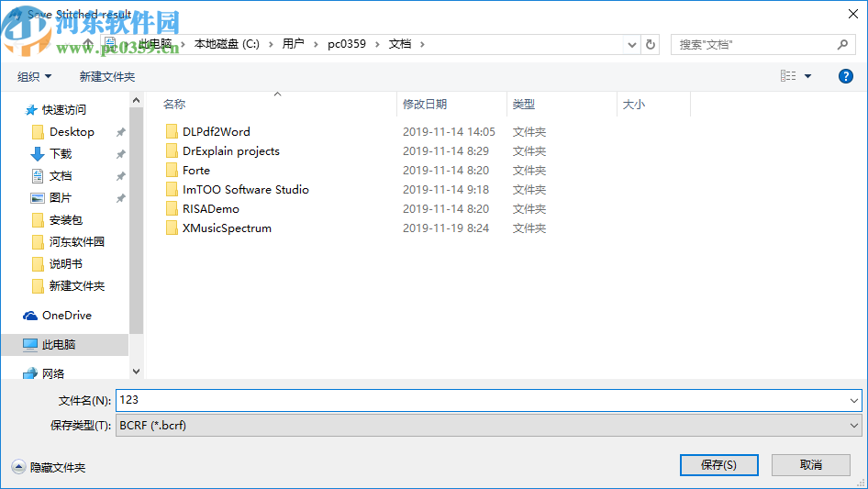
Task: Click 本地磁盘 (C:) in the address path
Action: [x=227, y=44]
